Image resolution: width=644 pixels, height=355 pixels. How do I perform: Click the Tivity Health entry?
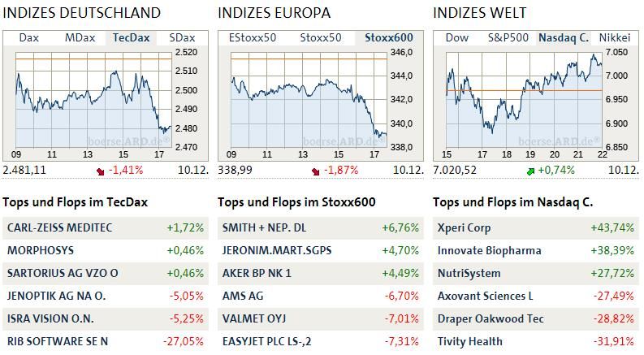point(469,342)
